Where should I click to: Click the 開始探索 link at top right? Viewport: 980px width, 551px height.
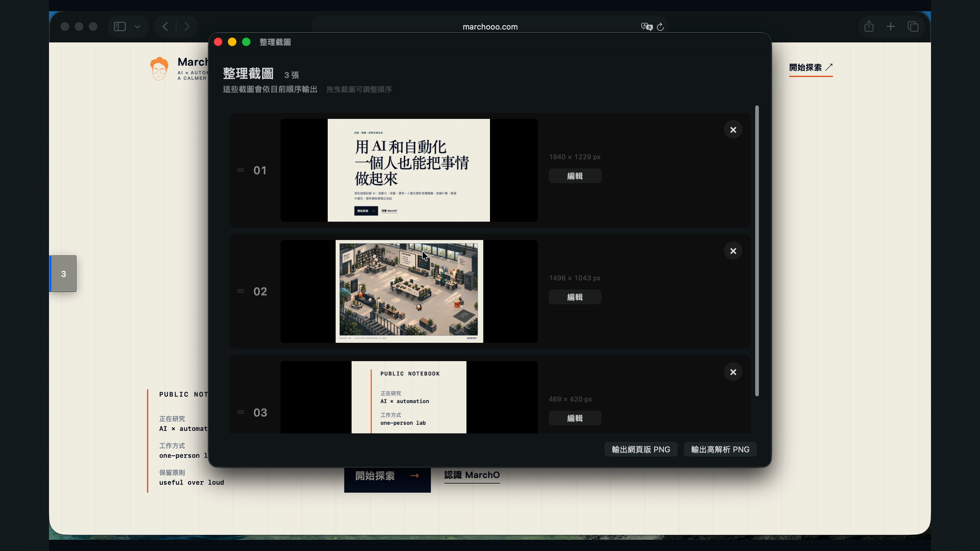811,68
